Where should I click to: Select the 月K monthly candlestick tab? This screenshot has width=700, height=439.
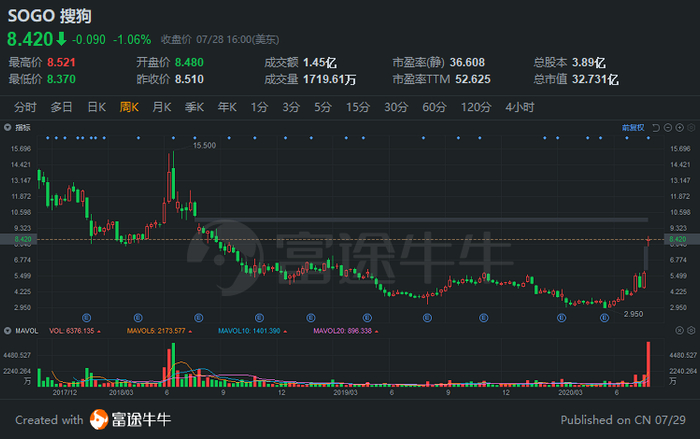pyautogui.click(x=162, y=107)
